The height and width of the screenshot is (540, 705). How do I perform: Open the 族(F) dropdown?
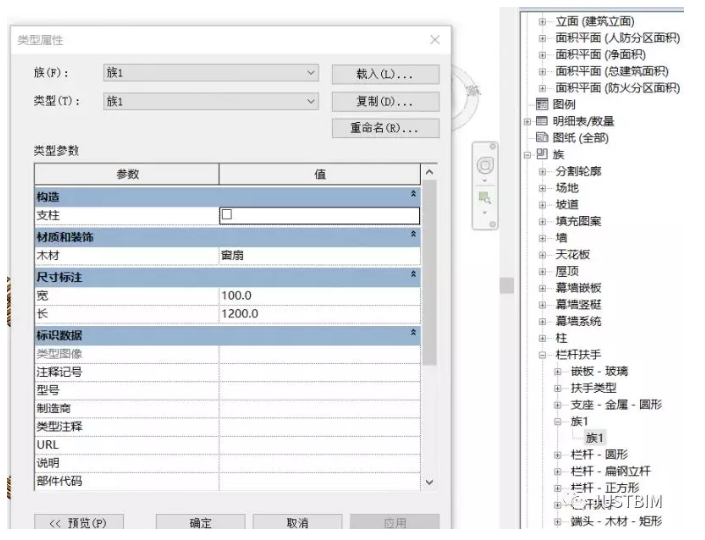(211, 73)
